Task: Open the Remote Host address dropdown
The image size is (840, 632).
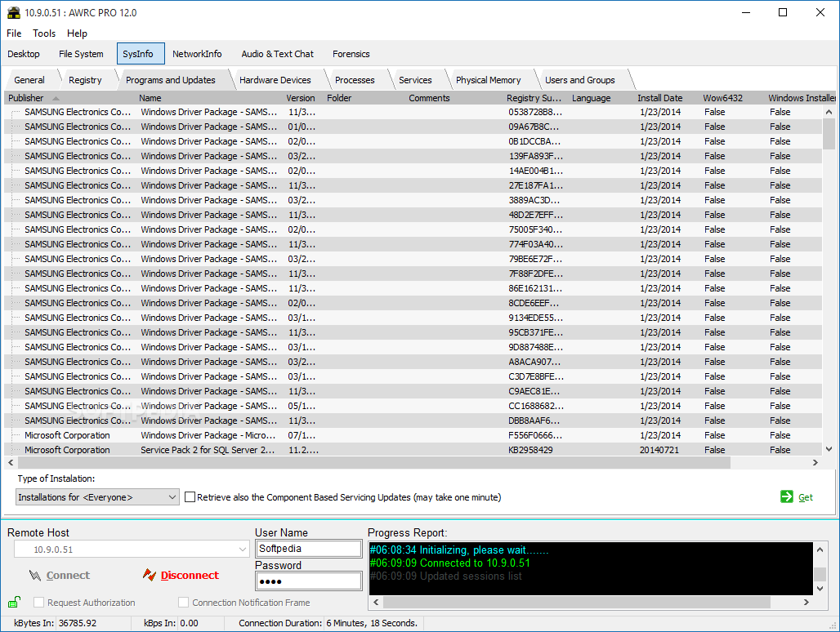Action: pos(243,549)
